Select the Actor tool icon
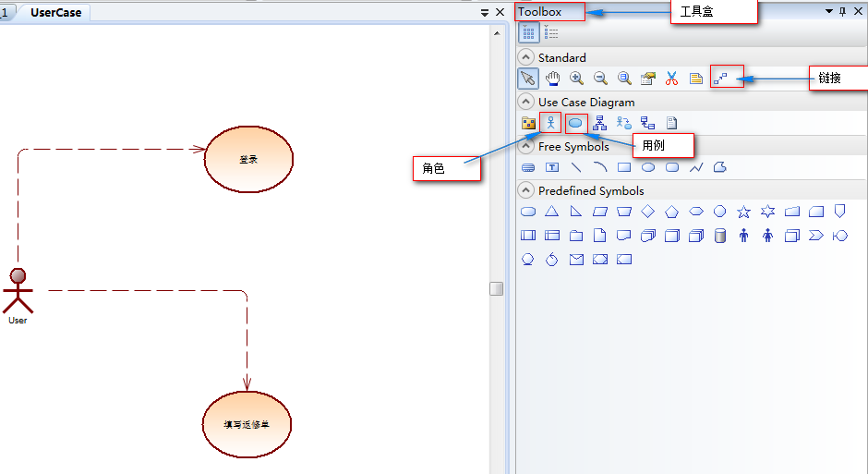868x474 pixels. [x=550, y=122]
